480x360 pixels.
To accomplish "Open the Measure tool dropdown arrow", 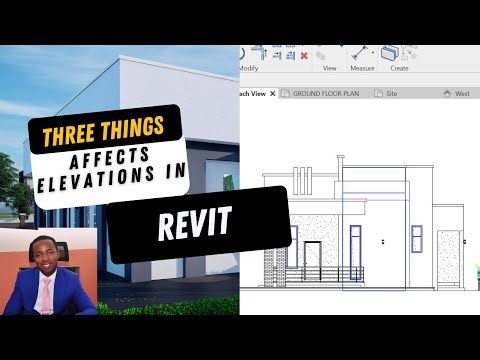I will (373, 52).
